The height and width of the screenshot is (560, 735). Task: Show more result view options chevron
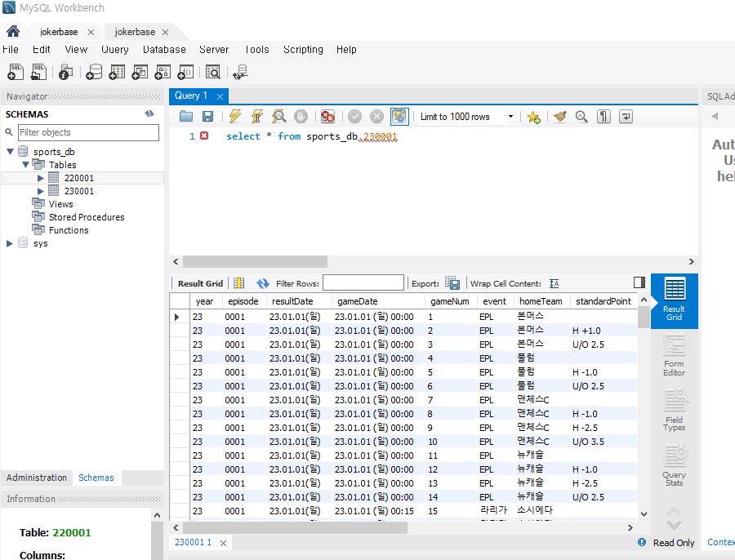click(674, 525)
